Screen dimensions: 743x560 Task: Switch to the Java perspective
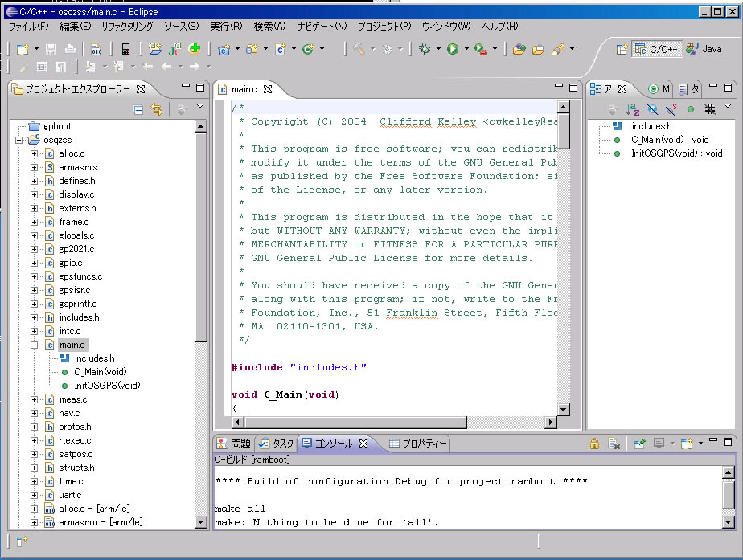coord(704,49)
